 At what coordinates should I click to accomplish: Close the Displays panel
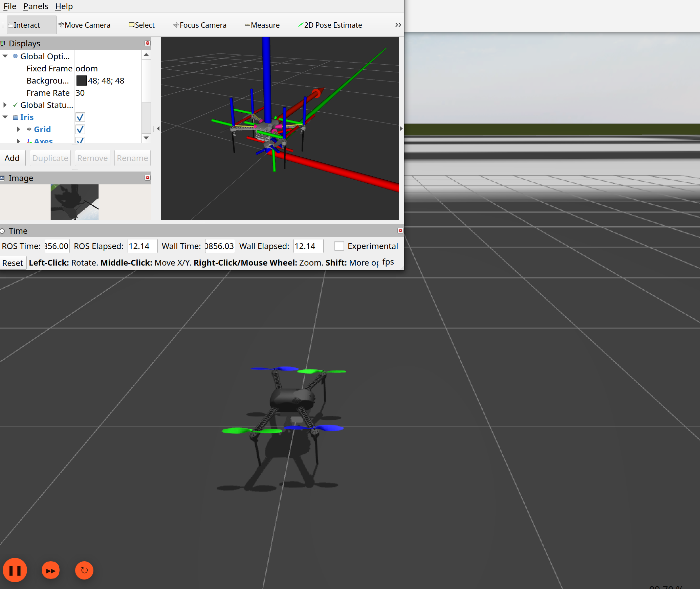147,43
